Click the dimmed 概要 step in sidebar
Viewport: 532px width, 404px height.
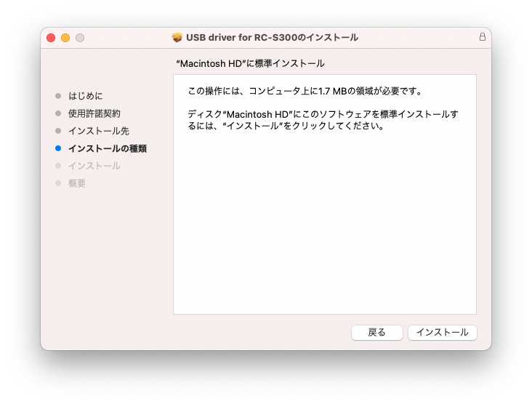(77, 183)
